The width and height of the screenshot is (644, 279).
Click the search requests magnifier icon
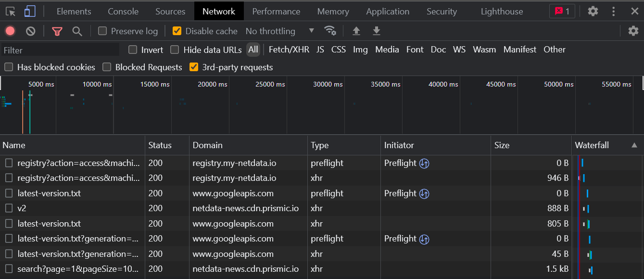(x=77, y=31)
